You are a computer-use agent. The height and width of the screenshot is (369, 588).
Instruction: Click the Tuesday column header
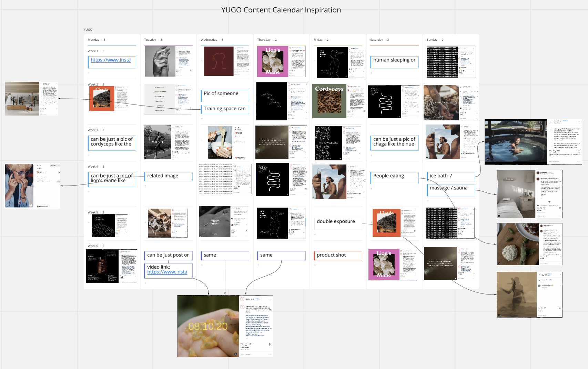(150, 40)
